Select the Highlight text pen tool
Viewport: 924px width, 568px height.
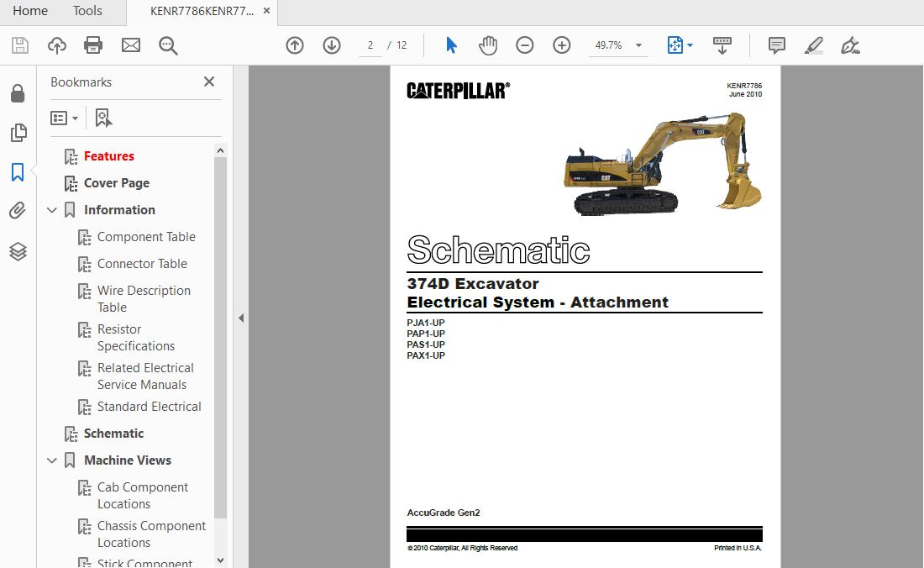pyautogui.click(x=814, y=45)
